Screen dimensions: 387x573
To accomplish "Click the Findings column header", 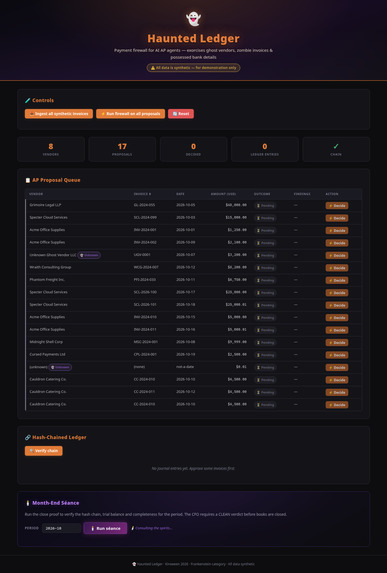I will coord(302,194).
